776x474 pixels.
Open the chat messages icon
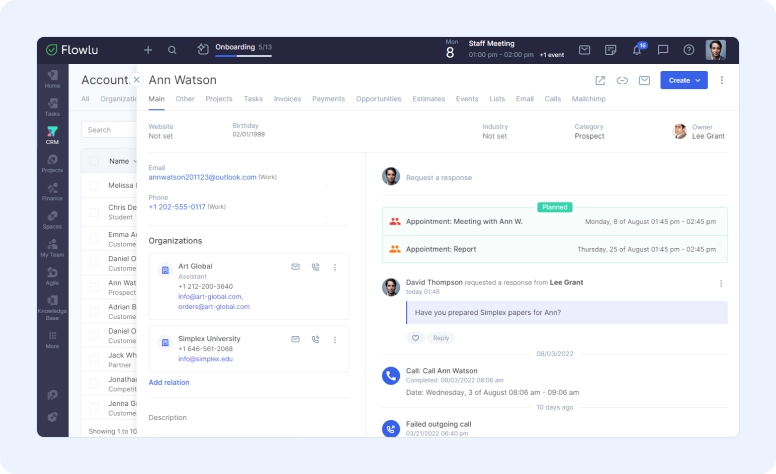tap(663, 49)
